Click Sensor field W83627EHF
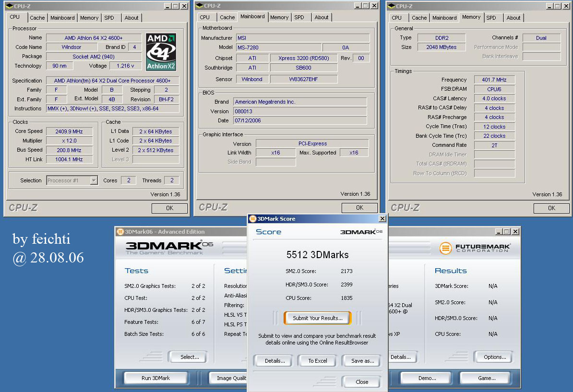The image size is (573, 392). [303, 79]
